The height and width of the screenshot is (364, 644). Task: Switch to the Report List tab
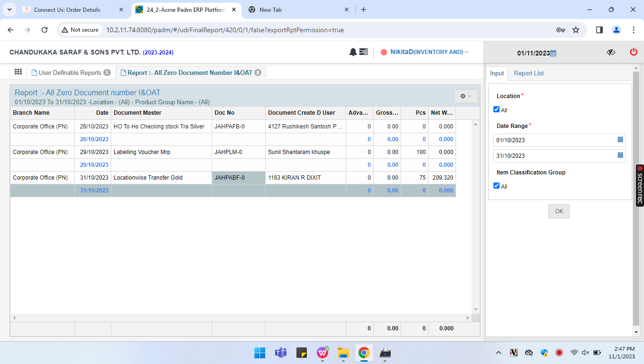pyautogui.click(x=528, y=73)
